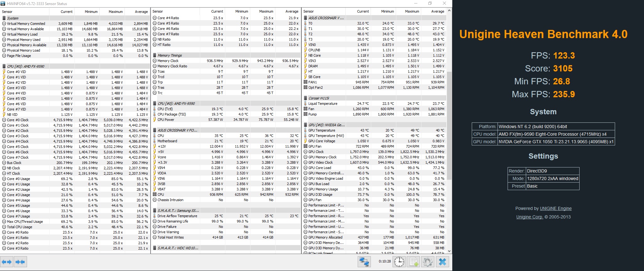The height and width of the screenshot is (271, 644).
Task: Click the scrollbar up arrow in HWiNFO
Action: 449,11
